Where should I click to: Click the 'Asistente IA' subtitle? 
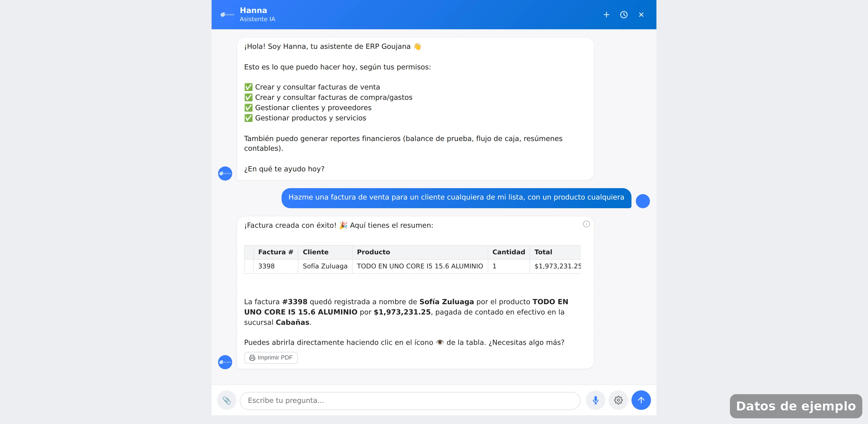point(257,19)
